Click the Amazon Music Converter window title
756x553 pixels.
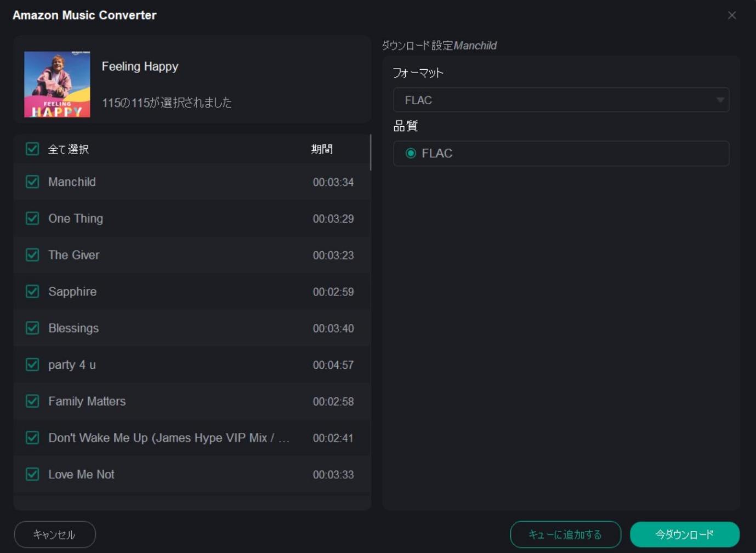coord(84,15)
